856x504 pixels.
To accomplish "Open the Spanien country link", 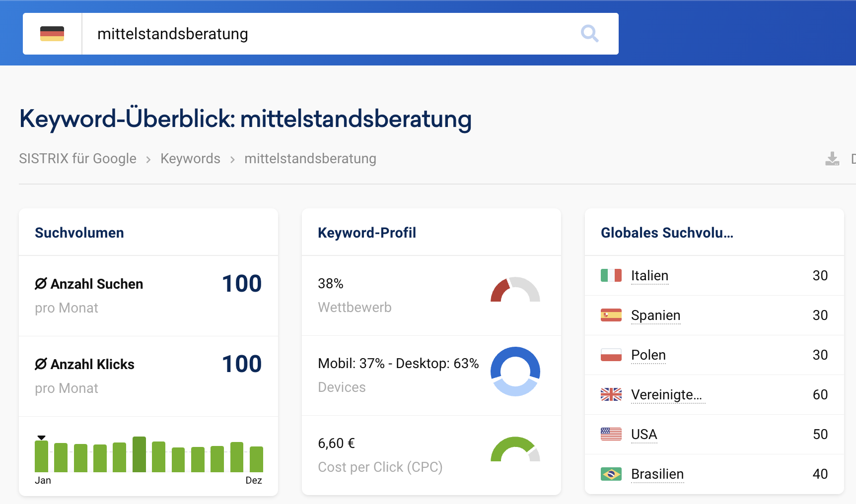I will (655, 315).
